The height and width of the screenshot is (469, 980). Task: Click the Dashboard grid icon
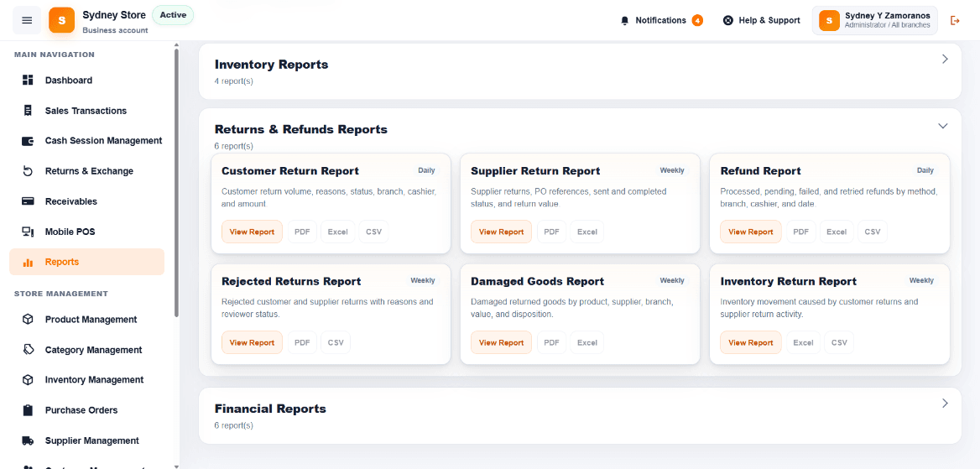point(28,80)
